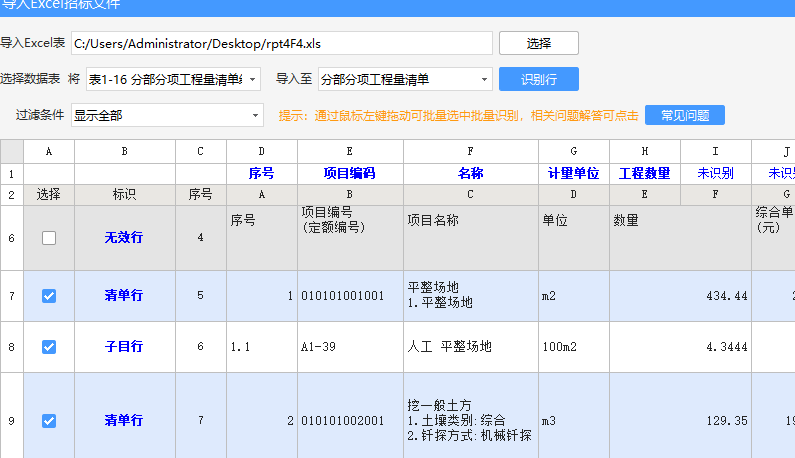Click the 序号 column mapping header
Image resolution: width=795 pixels, height=458 pixels.
[x=262, y=173]
